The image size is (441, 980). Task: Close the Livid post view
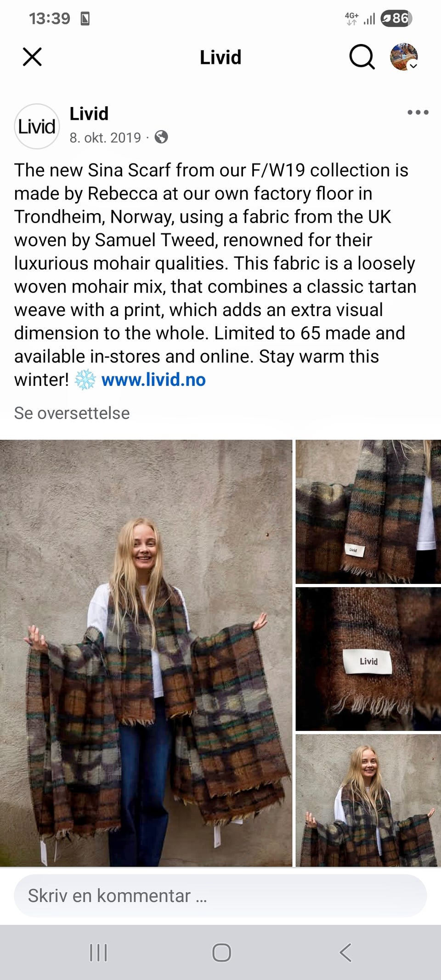coord(32,57)
